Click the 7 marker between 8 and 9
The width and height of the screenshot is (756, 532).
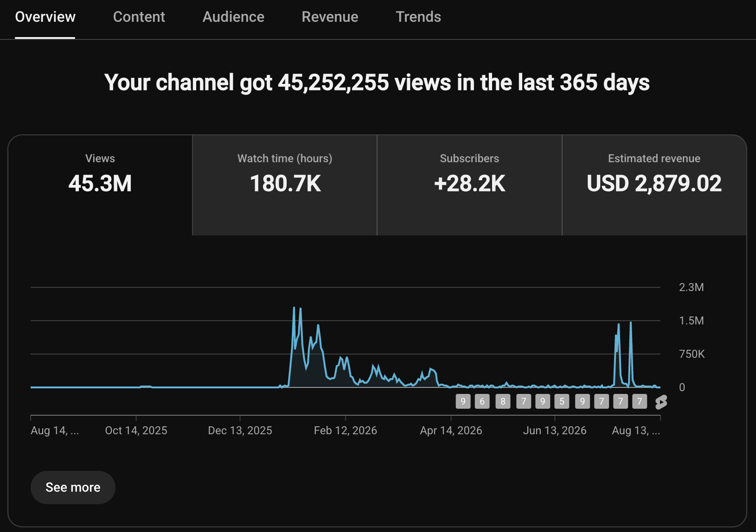524,401
